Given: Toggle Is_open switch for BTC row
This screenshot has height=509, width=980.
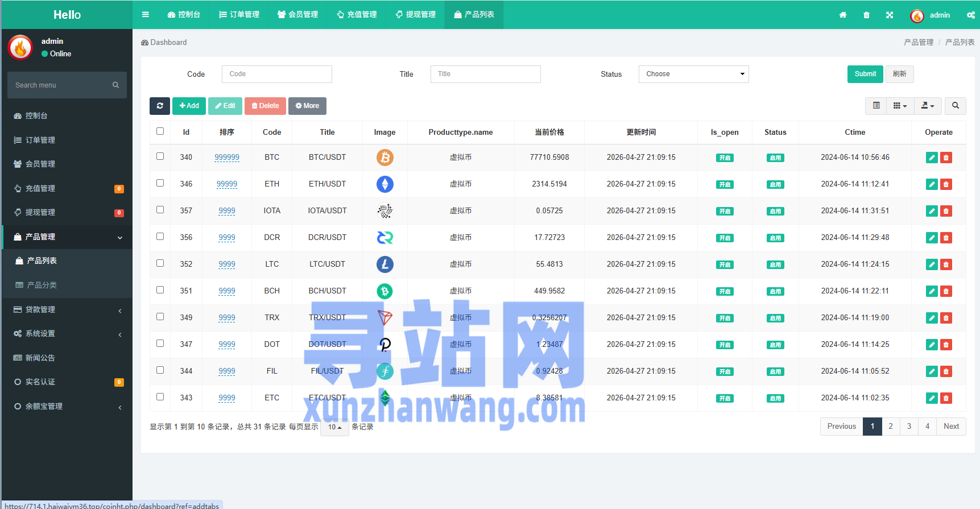Looking at the screenshot, I should click(x=725, y=158).
